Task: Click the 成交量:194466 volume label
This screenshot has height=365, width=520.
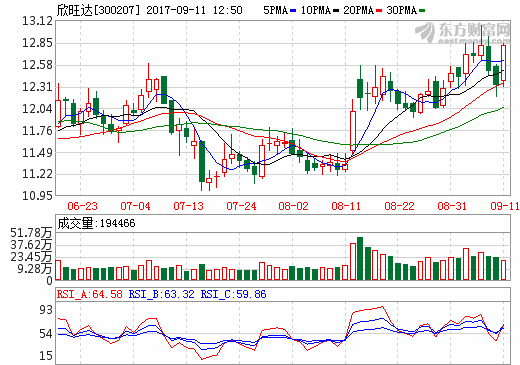Action: 96,223
